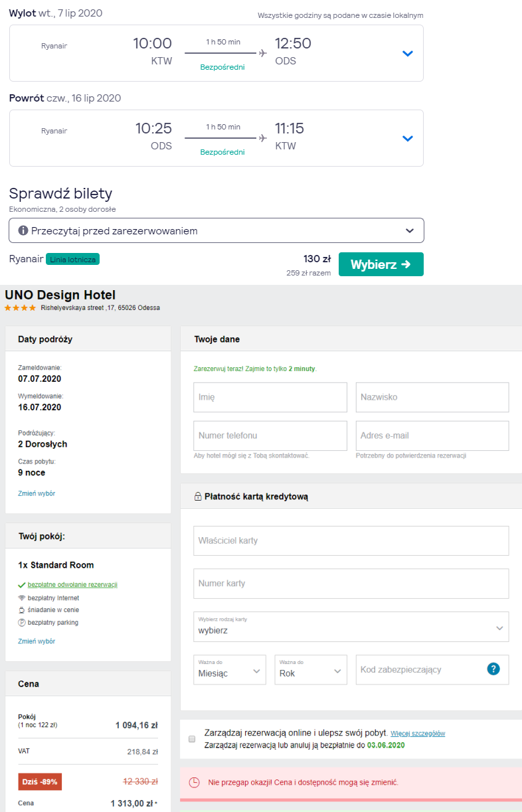
Task: Click the parking icon next to 'bezpłatny parking'
Action: (22, 623)
